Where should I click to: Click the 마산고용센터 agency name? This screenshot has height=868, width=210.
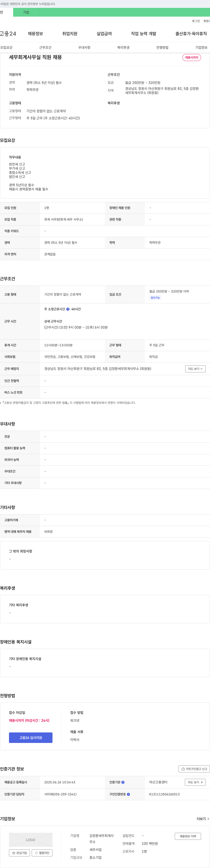(x=158, y=782)
